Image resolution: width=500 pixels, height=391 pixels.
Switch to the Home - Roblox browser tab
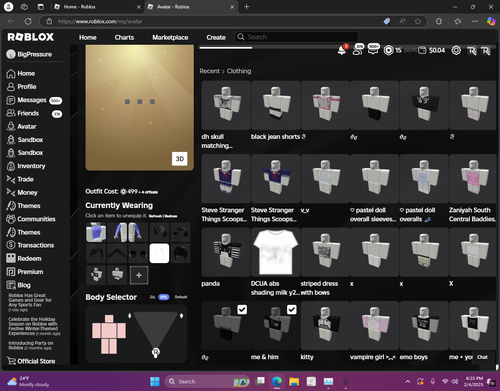click(97, 7)
